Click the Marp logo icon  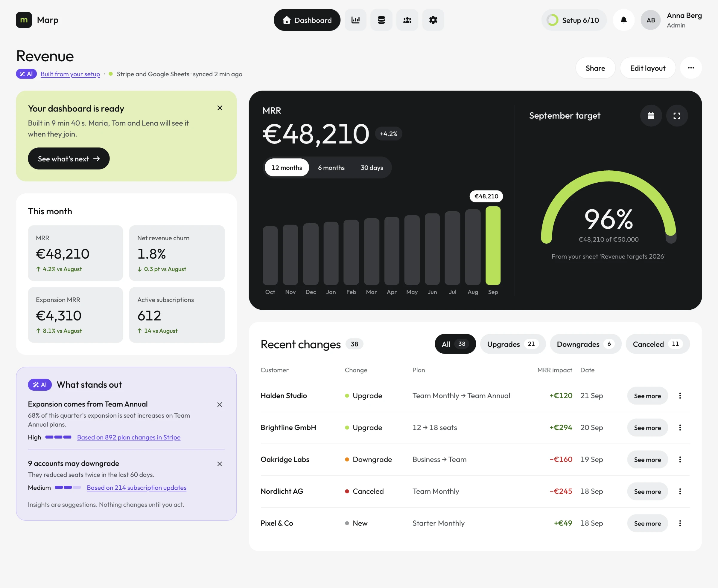coord(24,20)
